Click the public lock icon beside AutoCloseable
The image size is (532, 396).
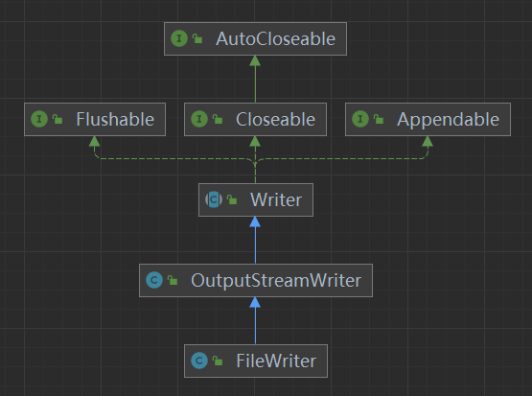[x=197, y=38]
